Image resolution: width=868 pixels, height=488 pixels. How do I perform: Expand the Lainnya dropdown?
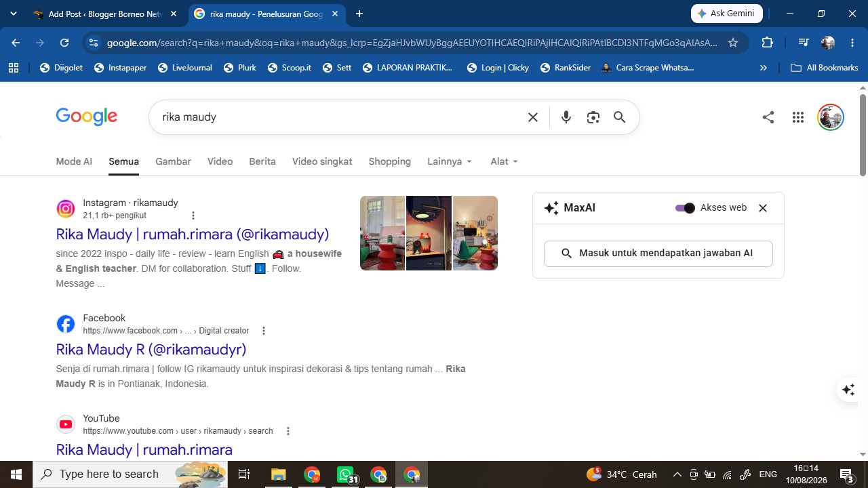click(x=450, y=161)
